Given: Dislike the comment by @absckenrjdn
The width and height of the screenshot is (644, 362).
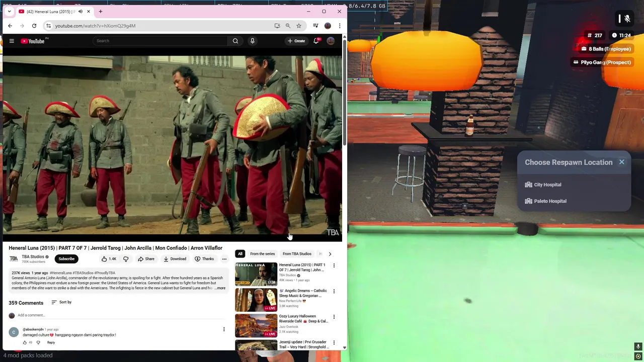Looking at the screenshot, I should click(38, 342).
